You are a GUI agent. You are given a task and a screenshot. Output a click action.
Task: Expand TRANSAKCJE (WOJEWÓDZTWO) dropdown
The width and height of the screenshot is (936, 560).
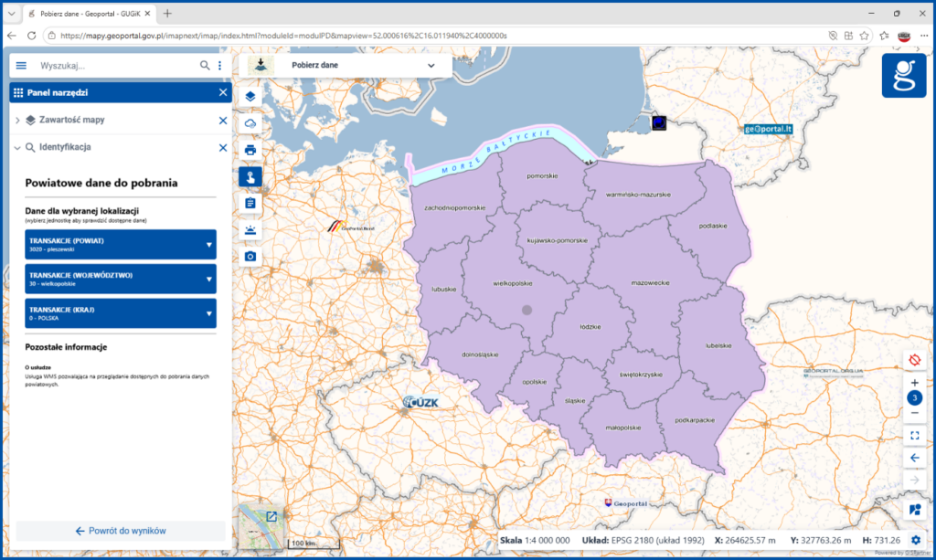[121, 280]
